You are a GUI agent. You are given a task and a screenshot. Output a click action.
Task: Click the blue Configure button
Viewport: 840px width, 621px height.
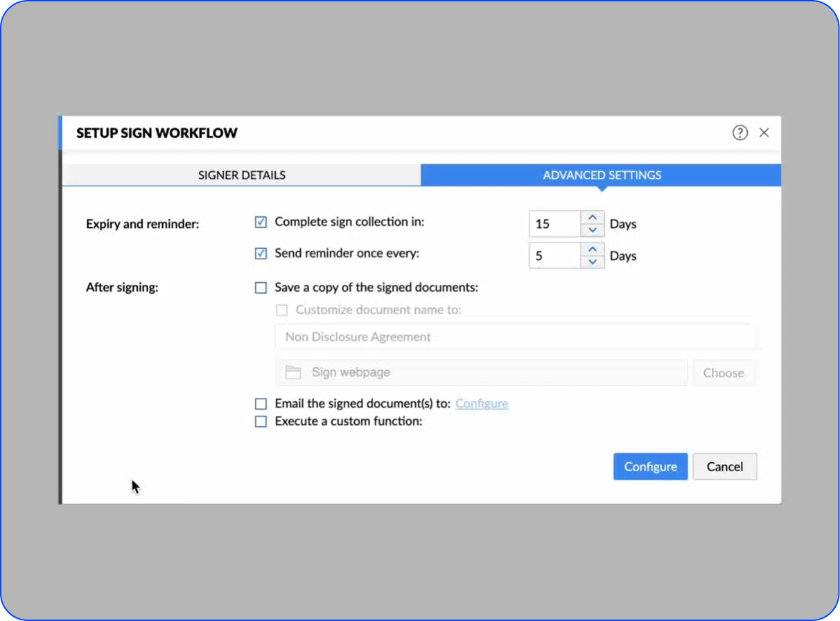[650, 466]
